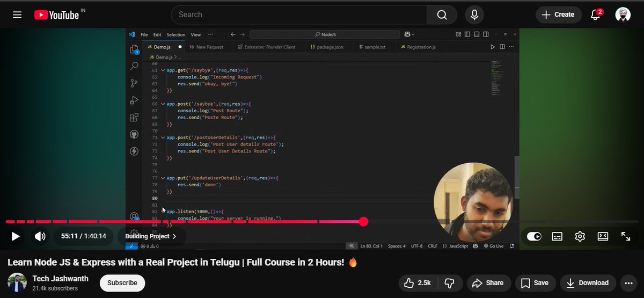Open the Tech Jashwanth channel name link
Screen dimensions: 644x298
60,279
